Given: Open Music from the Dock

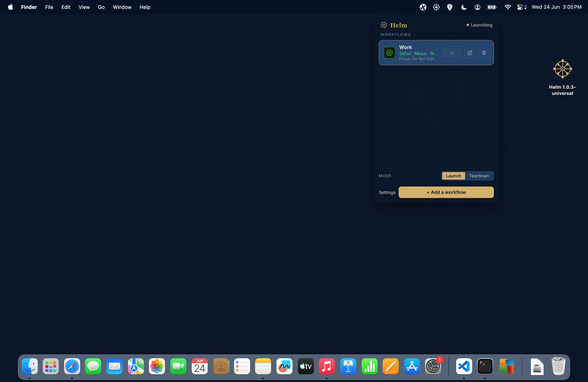Looking at the screenshot, I should click(327, 366).
